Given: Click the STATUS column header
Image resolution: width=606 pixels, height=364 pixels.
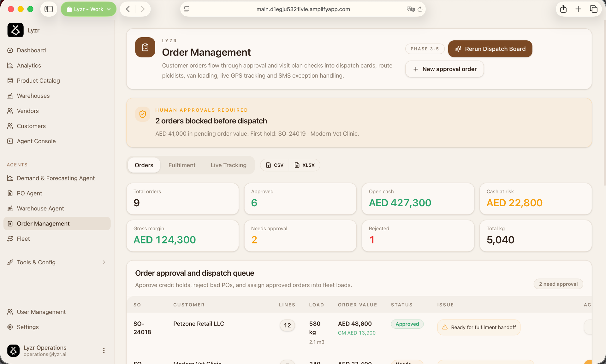Looking at the screenshot, I should (x=401, y=305).
